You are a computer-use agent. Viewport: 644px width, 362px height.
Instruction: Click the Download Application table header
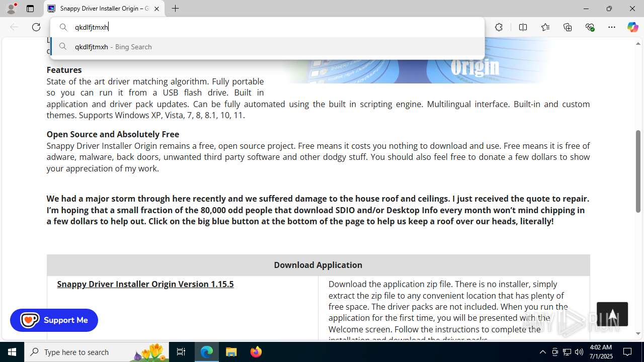(x=318, y=265)
